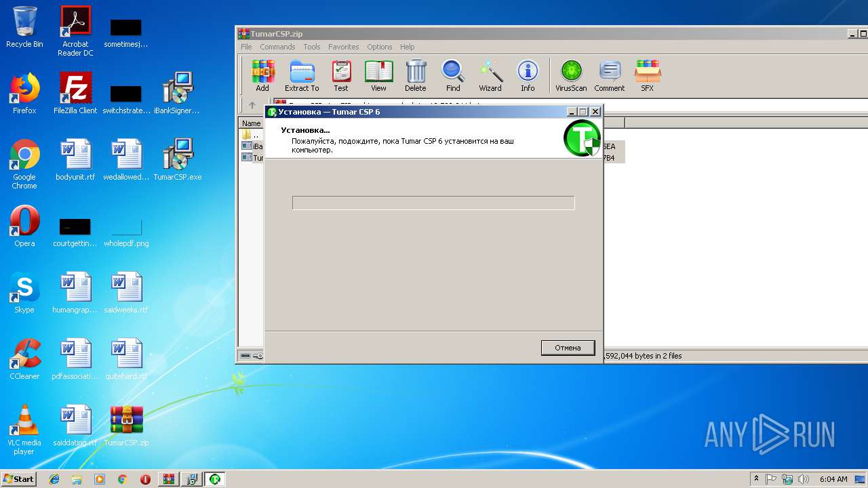Select the bodyunit.rtf desktop file
Viewport: 868px width, 488px height.
point(75,160)
